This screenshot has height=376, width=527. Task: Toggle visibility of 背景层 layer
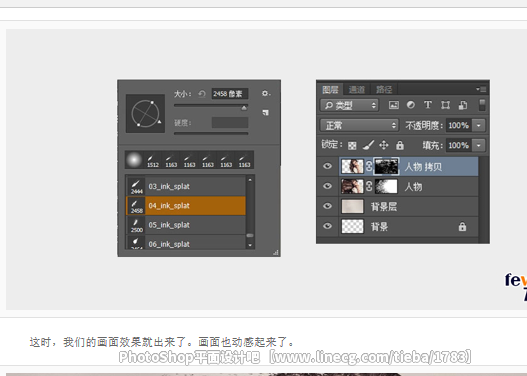coord(327,206)
